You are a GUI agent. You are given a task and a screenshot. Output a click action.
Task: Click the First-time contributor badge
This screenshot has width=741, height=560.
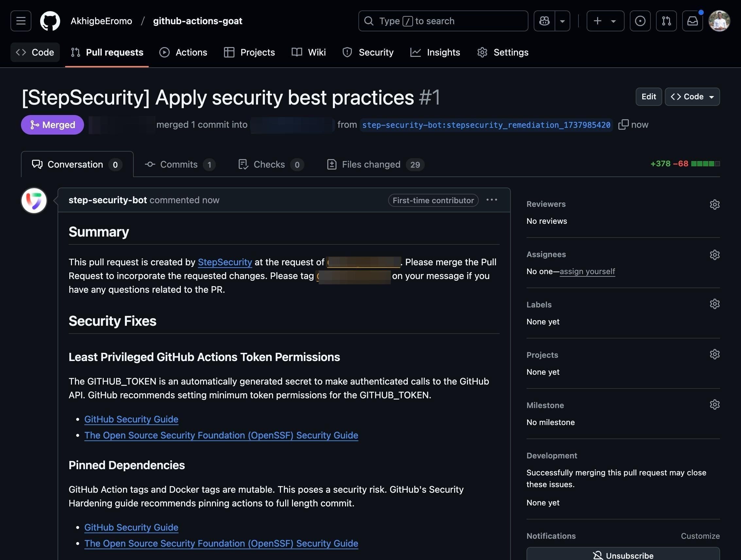point(433,200)
